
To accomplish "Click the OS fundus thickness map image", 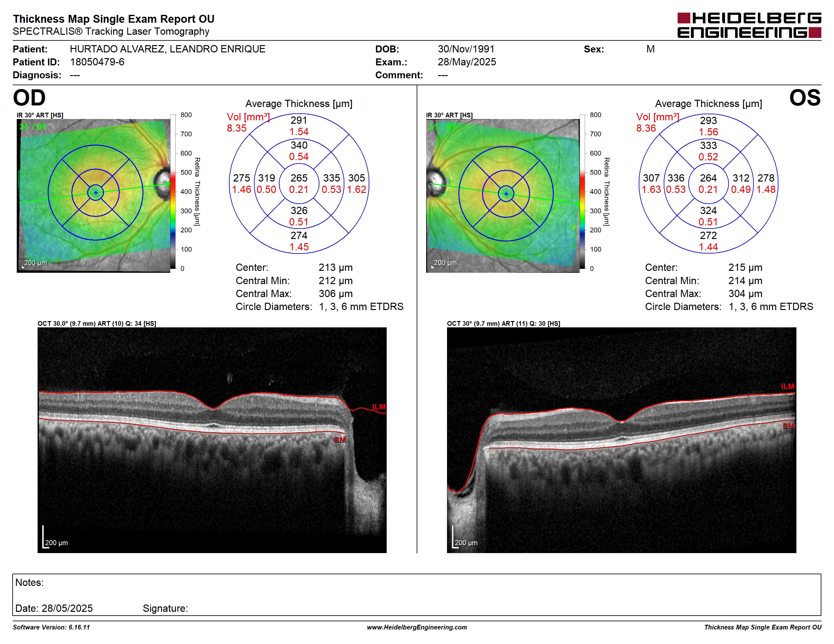I will [x=503, y=195].
